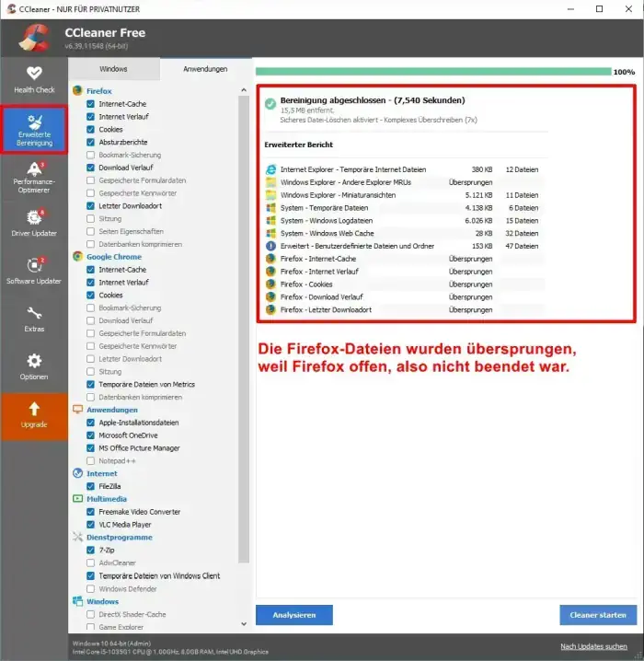Open the Driver Updater section
Viewport: 644px width, 661px height.
click(x=34, y=224)
